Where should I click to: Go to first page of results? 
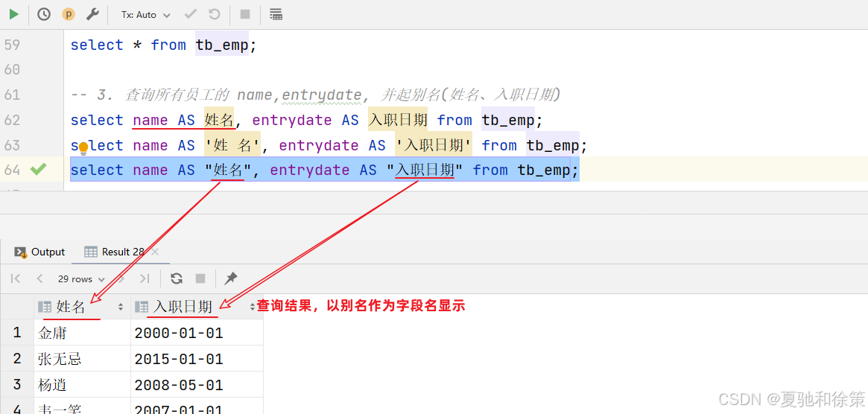(x=16, y=278)
